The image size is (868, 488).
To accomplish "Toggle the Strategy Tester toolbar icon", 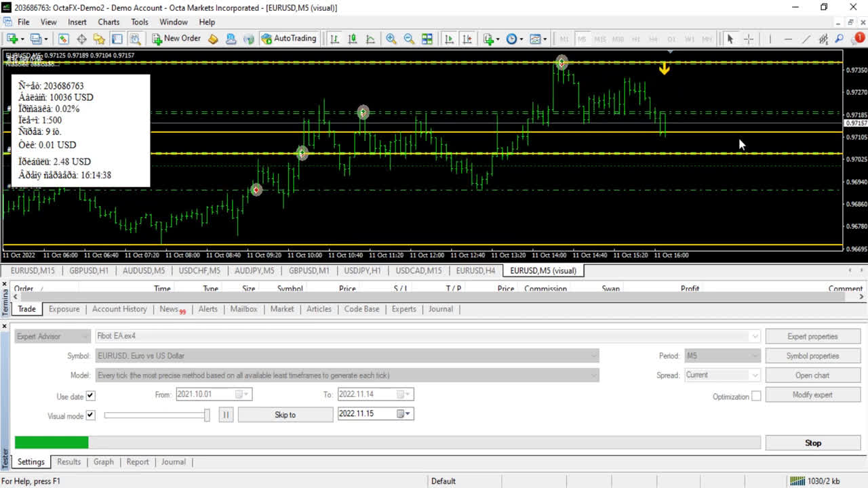I will [134, 39].
